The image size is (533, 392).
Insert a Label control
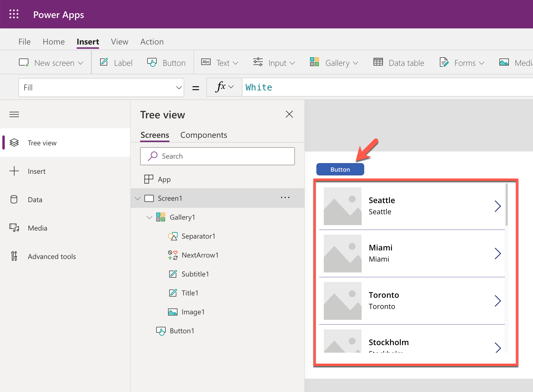(116, 63)
